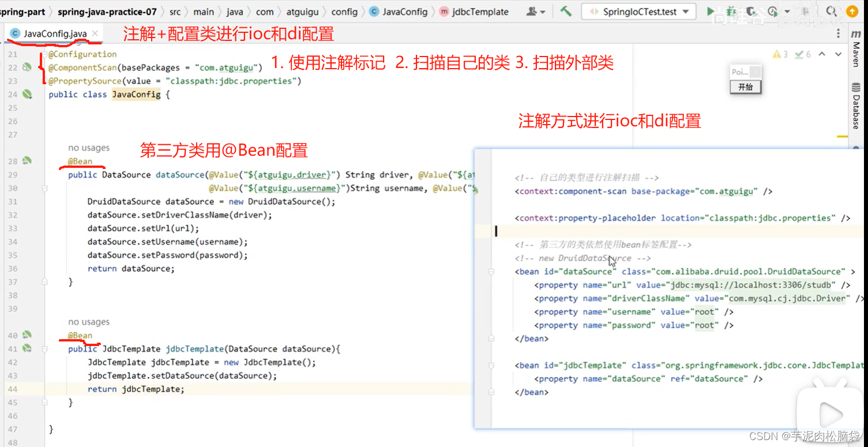Click the 6 weak warnings indicator

point(802,54)
